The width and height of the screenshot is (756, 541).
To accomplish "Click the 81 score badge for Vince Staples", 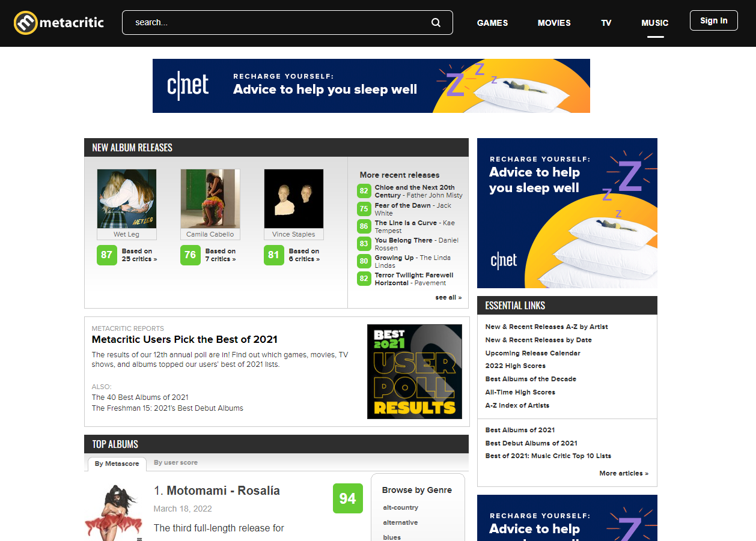I will coord(273,255).
